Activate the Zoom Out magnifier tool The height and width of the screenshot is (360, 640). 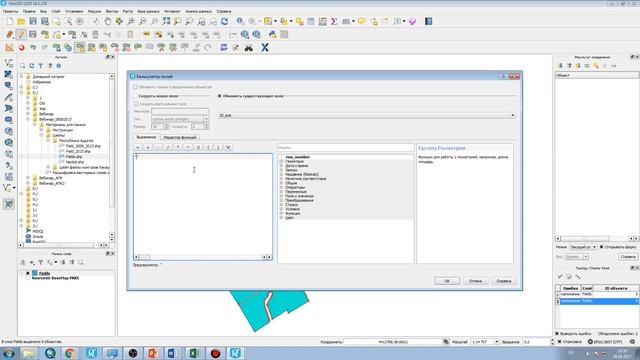[x=143, y=21]
